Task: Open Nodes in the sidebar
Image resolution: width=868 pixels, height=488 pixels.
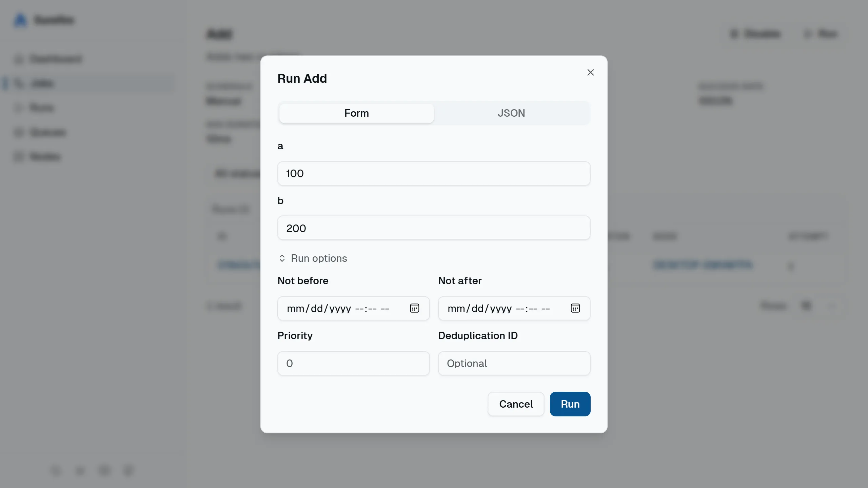Action: click(x=45, y=157)
